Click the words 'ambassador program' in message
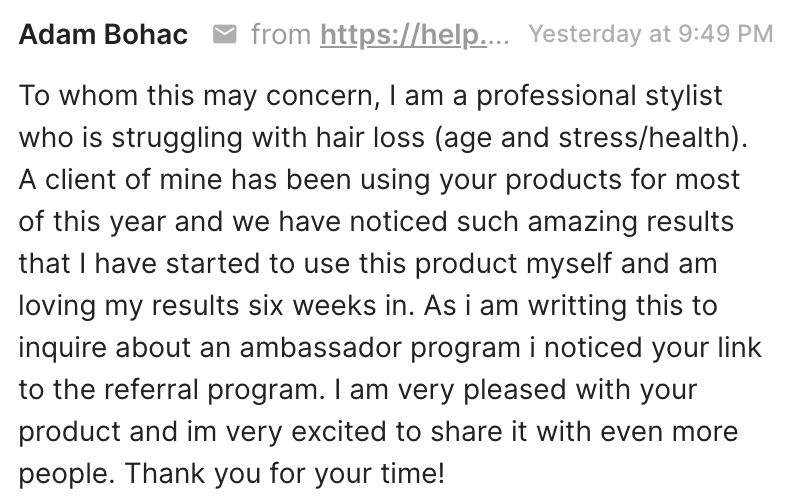 380,347
